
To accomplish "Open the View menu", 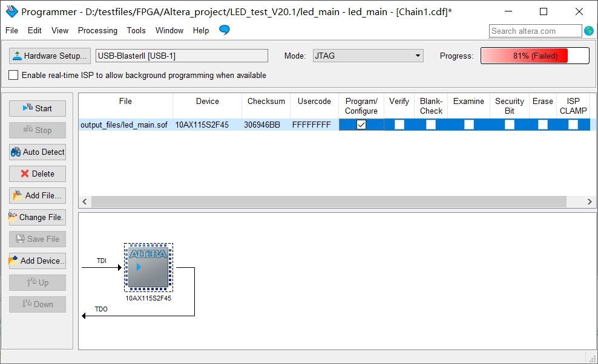I will (x=60, y=30).
